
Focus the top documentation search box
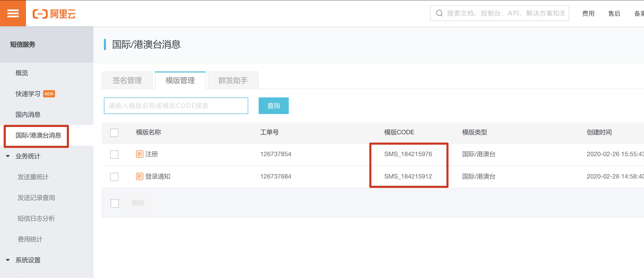(505, 13)
